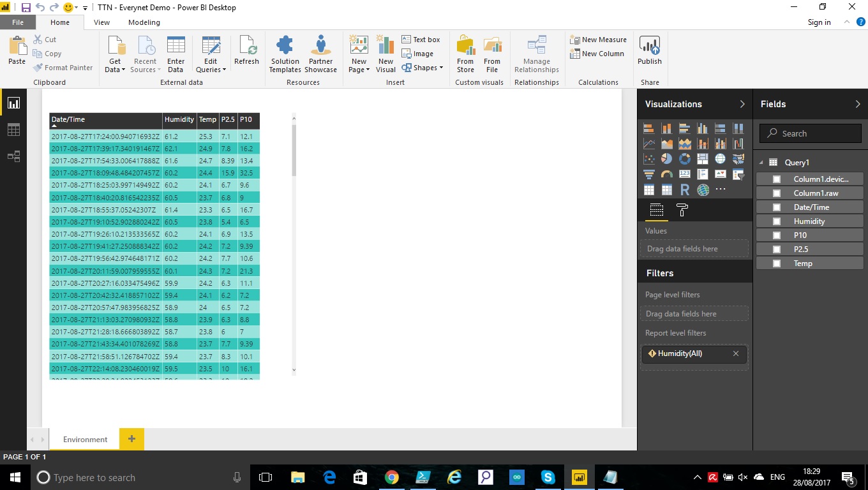Collapse the Fields pane chevron
Image resolution: width=868 pixels, height=490 pixels.
click(x=858, y=104)
